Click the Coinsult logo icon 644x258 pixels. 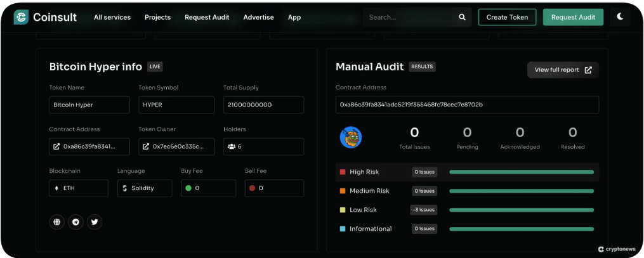(x=22, y=17)
